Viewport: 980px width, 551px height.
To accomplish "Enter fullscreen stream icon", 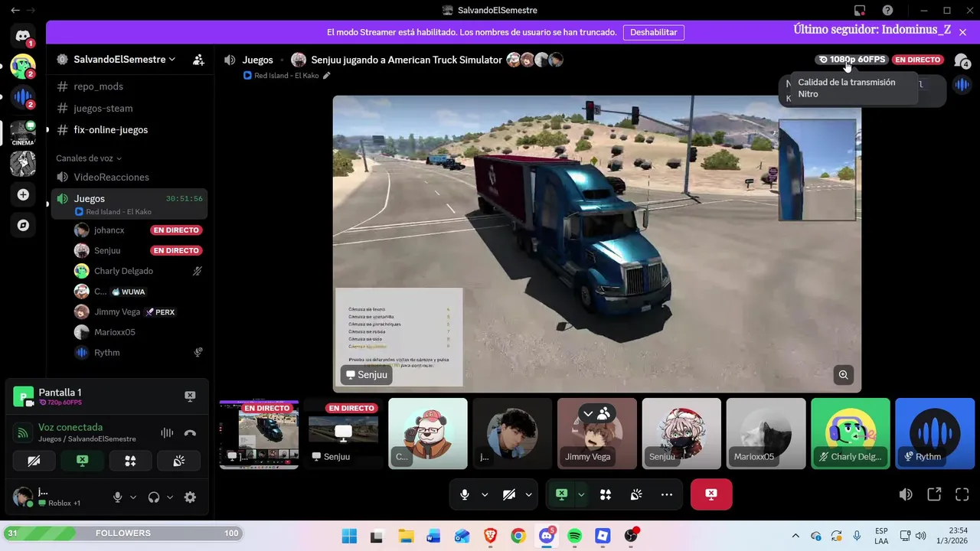I will pos(962,494).
